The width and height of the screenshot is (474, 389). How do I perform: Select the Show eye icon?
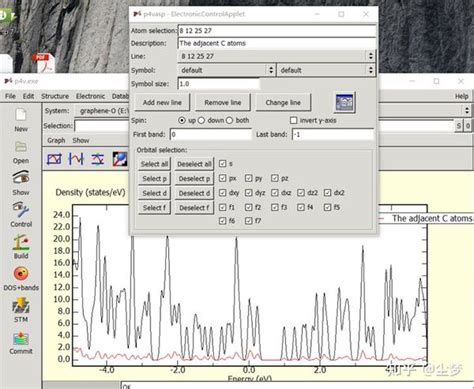tap(21, 178)
